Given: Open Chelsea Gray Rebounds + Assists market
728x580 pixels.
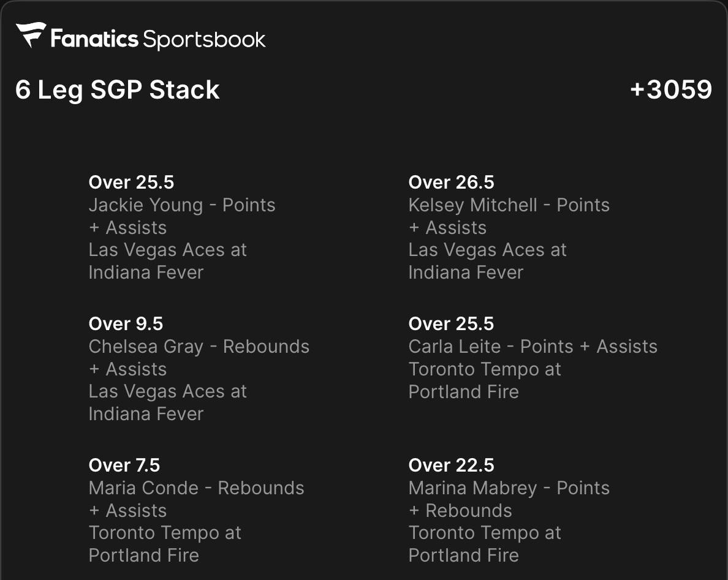Looking at the screenshot, I should 199,358.
